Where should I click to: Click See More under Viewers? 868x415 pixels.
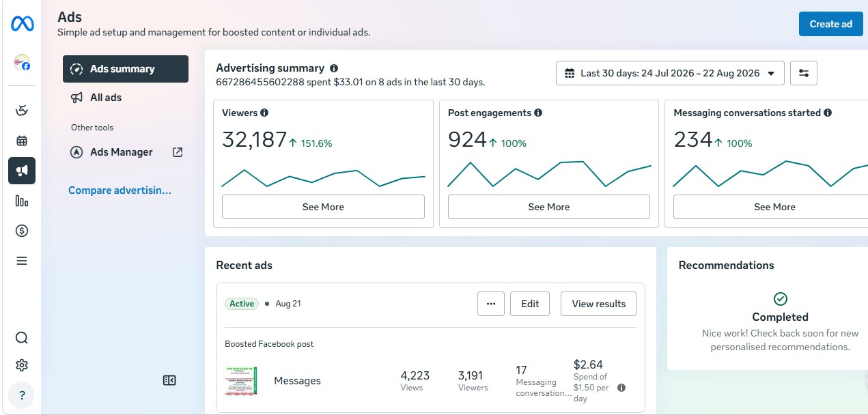323,207
